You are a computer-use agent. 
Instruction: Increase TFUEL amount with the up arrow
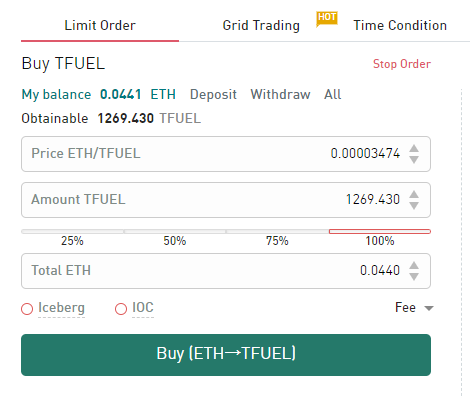414,194
